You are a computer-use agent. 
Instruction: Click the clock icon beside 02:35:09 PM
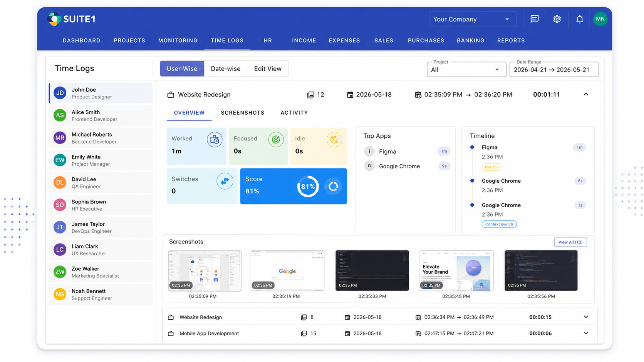tap(418, 95)
